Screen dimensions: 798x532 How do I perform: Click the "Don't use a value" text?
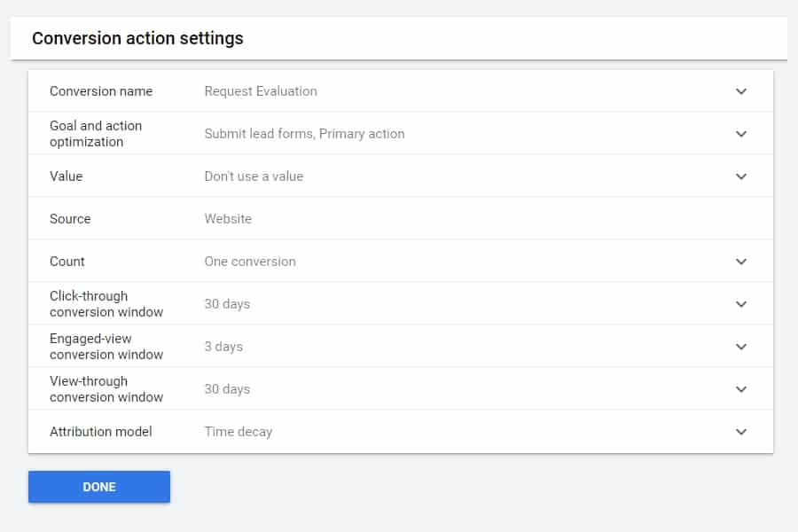(x=254, y=176)
